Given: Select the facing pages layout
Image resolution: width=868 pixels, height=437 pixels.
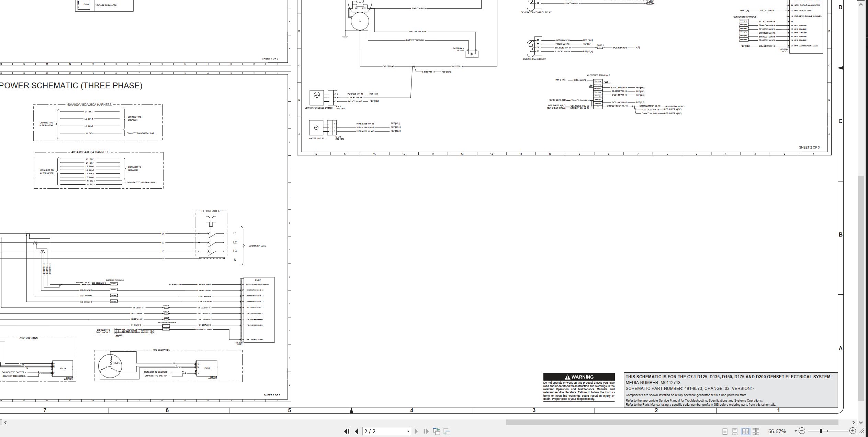Looking at the screenshot, I should point(745,431).
